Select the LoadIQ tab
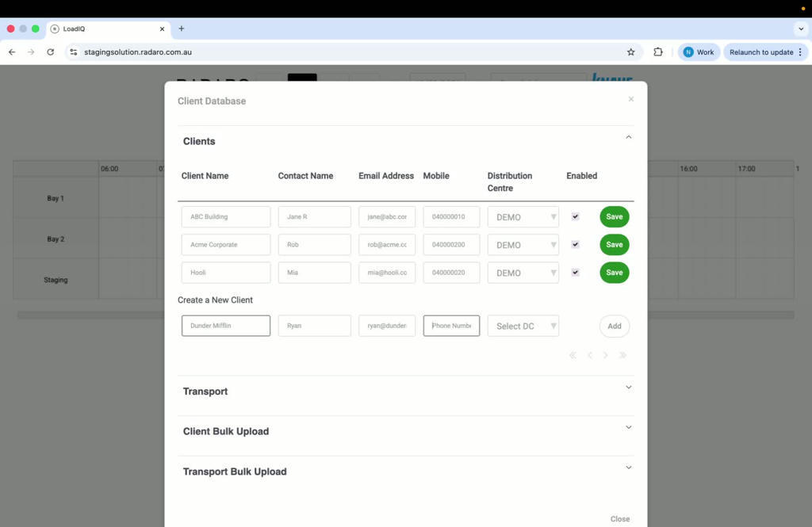Image resolution: width=812 pixels, height=527 pixels. coord(108,29)
